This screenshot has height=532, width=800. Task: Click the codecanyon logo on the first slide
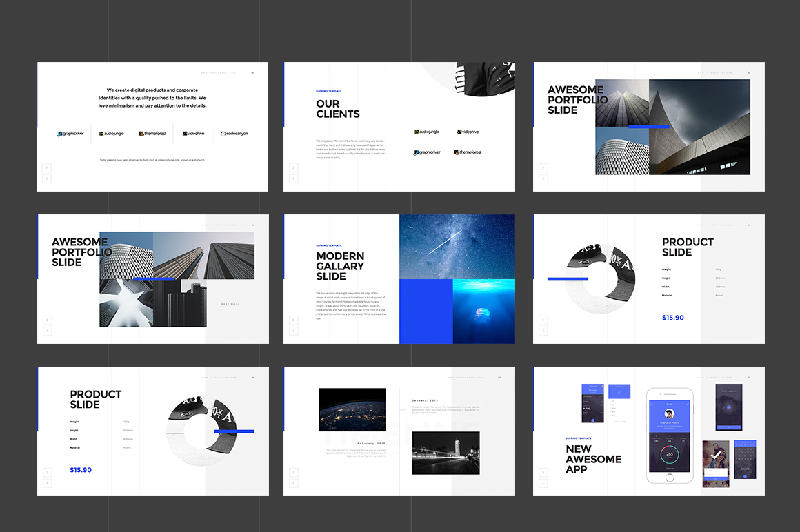(x=234, y=134)
